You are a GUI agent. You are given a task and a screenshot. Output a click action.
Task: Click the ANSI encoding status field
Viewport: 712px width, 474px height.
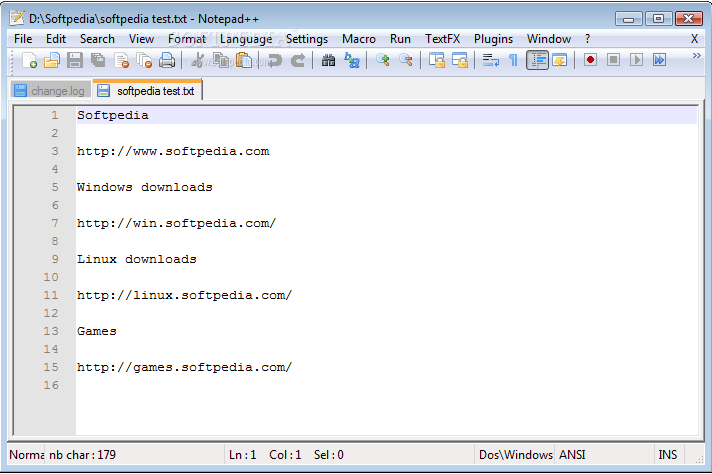point(572,454)
